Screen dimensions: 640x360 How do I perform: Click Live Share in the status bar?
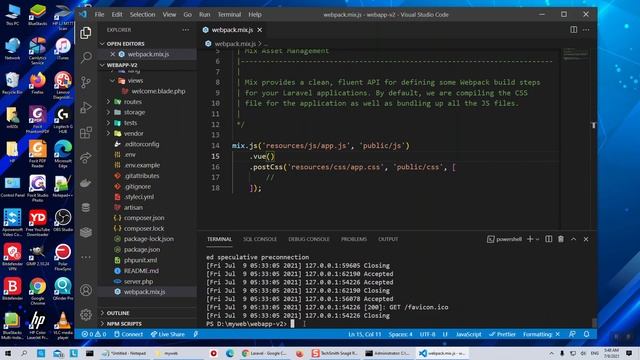(168, 334)
